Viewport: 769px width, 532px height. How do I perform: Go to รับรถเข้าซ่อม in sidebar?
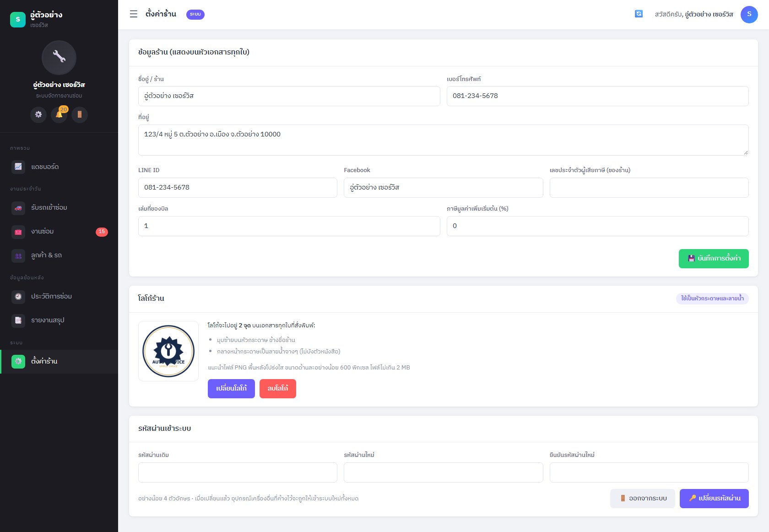(59, 208)
